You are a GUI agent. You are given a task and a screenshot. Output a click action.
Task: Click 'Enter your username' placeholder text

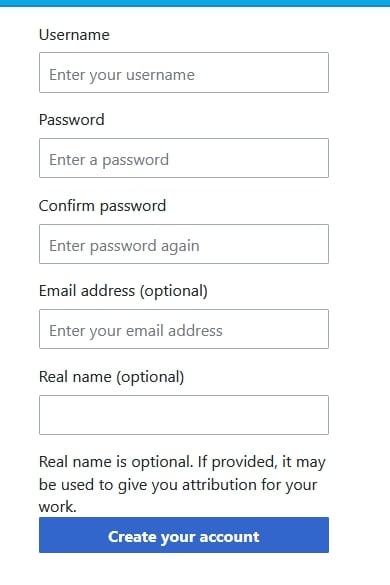coord(122,75)
